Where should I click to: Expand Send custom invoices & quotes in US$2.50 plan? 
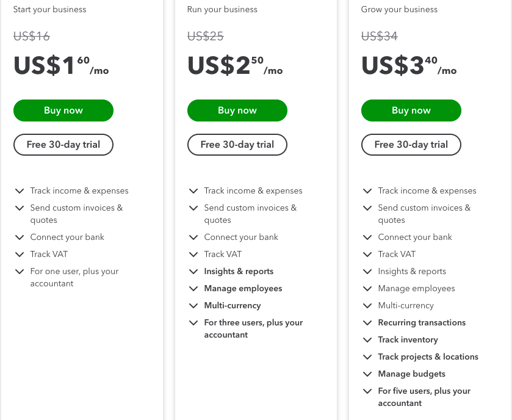[x=193, y=208]
